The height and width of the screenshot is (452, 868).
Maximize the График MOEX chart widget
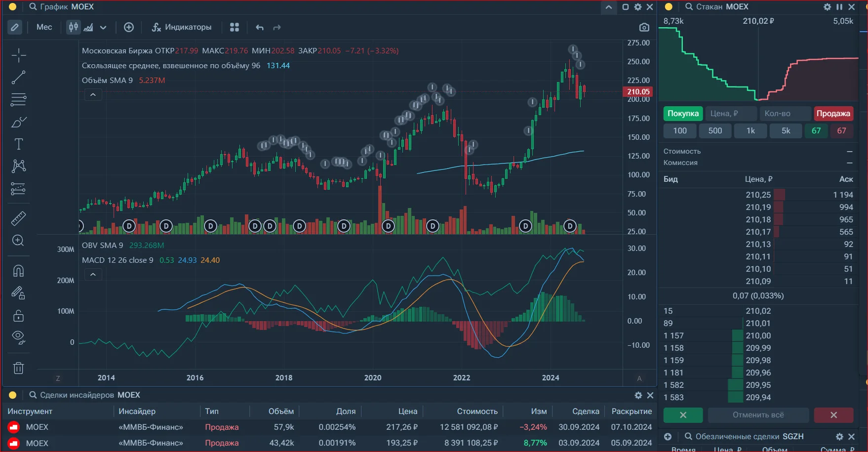pos(626,7)
